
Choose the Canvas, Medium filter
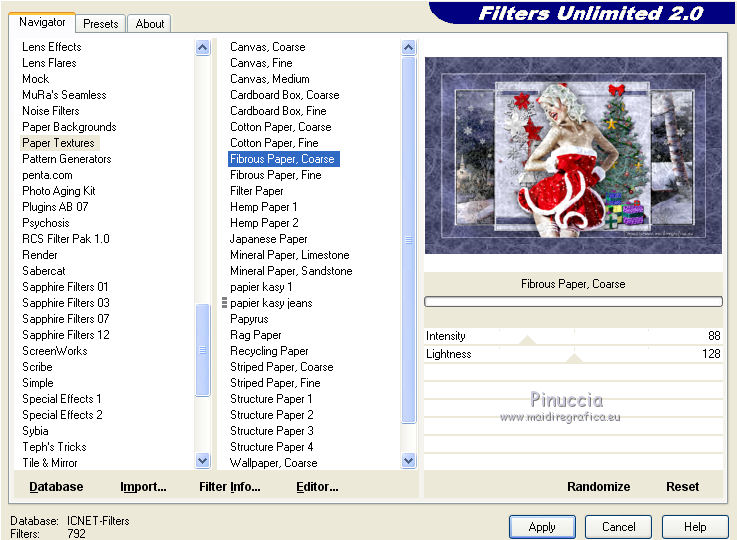tap(270, 79)
